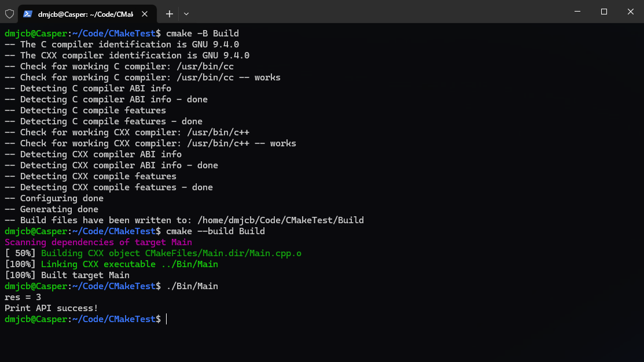Click the PowerShell icon on the tab
644x362 pixels.
click(28, 14)
